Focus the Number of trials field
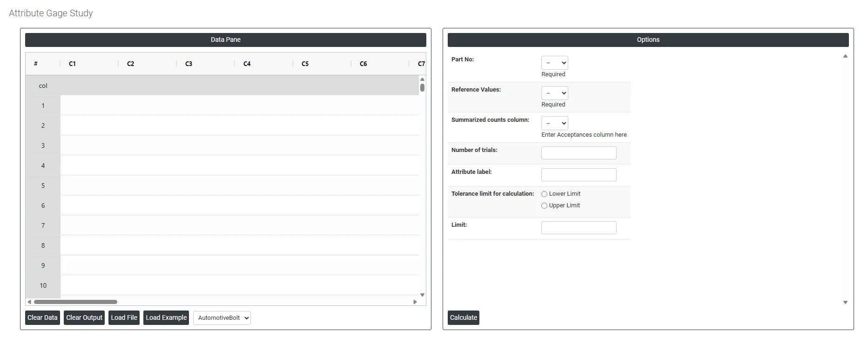Viewport: 868px width, 357px height. [x=579, y=153]
